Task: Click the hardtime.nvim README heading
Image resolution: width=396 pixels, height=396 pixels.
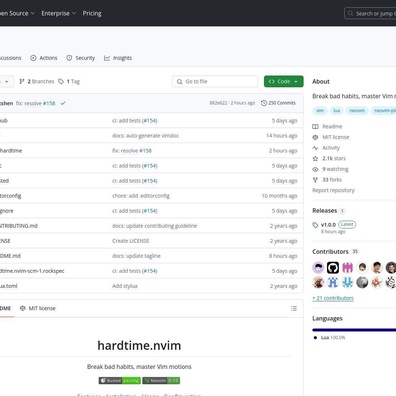Action: click(139, 346)
